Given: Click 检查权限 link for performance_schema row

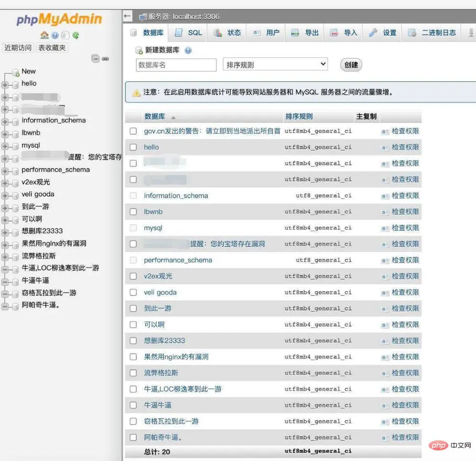Looking at the screenshot, I should [405, 260].
